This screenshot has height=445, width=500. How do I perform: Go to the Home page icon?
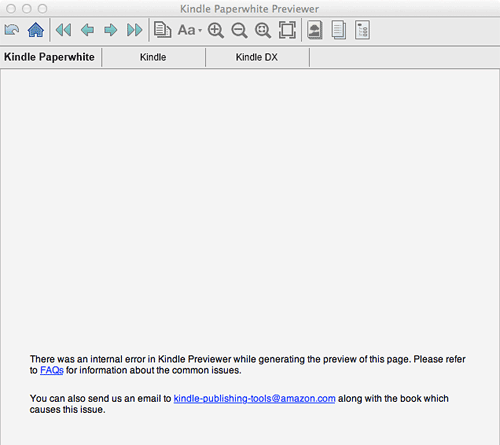click(x=36, y=30)
